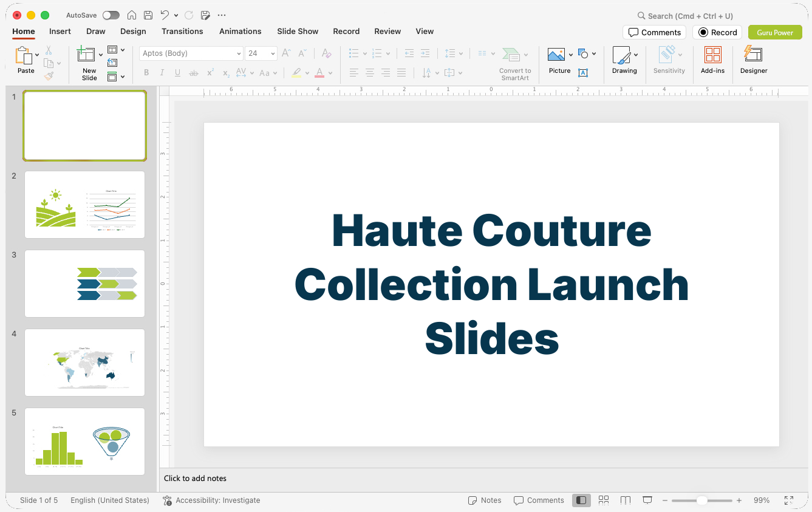Click the Guru Power button
This screenshot has width=812, height=512.
pyautogui.click(x=775, y=32)
